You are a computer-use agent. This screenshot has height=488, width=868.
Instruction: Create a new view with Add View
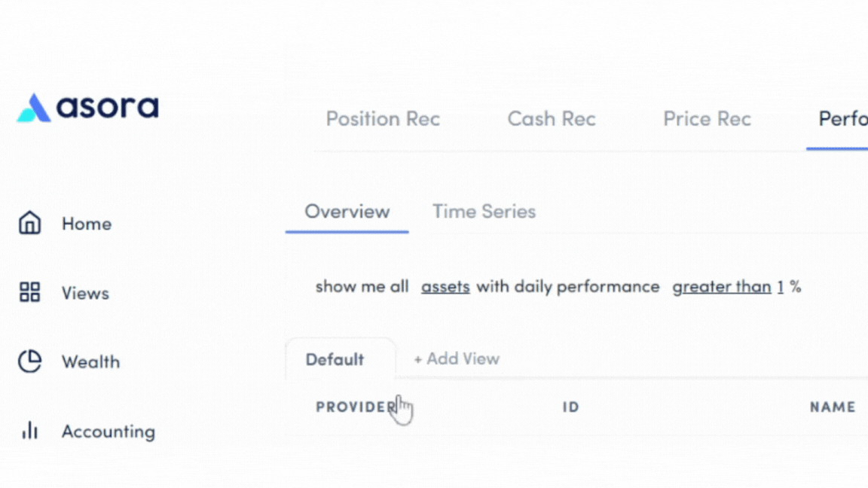(456, 358)
